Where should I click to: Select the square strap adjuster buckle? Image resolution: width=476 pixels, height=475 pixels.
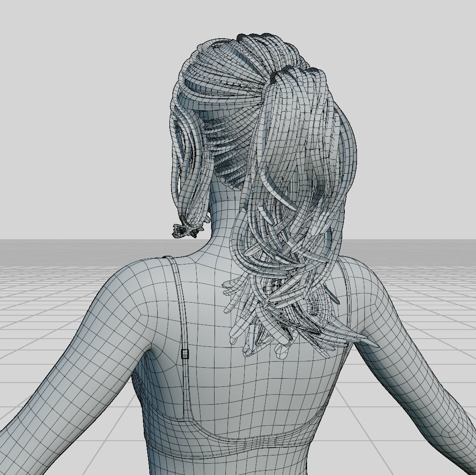[x=185, y=353]
